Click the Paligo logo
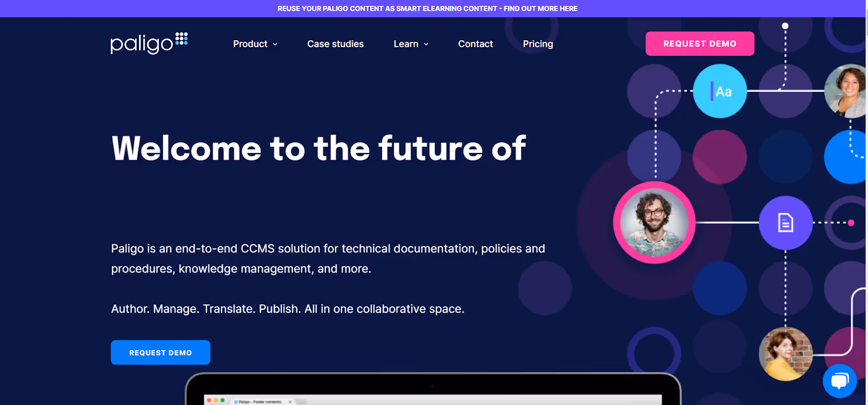Image resolution: width=868 pixels, height=405 pixels. point(149,43)
